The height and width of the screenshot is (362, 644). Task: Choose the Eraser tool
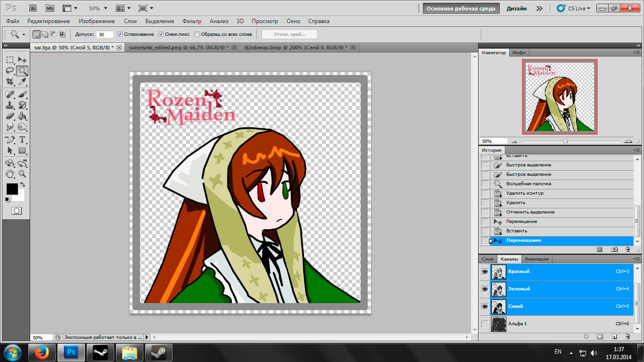pyautogui.click(x=10, y=116)
